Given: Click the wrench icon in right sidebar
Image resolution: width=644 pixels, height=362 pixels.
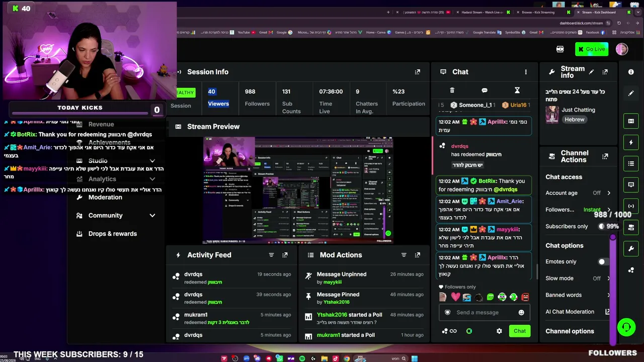Looking at the screenshot, I should [631, 248].
